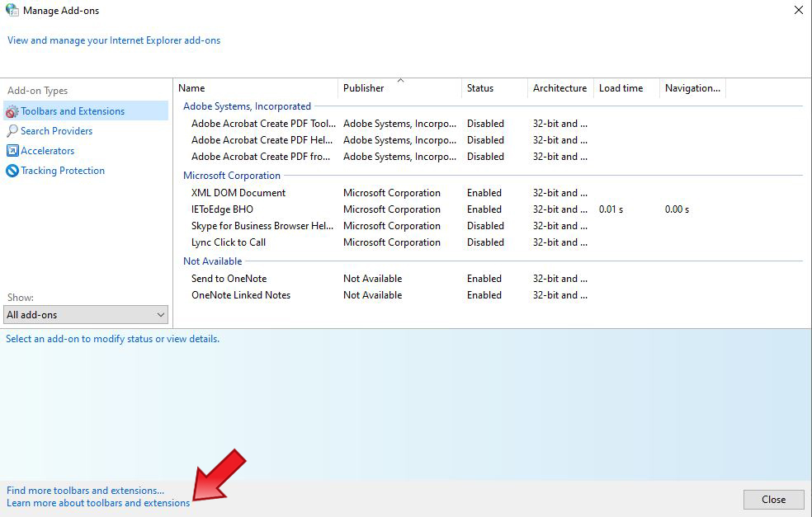Image resolution: width=812 pixels, height=517 pixels.
Task: Click the Status column header
Action: [480, 88]
